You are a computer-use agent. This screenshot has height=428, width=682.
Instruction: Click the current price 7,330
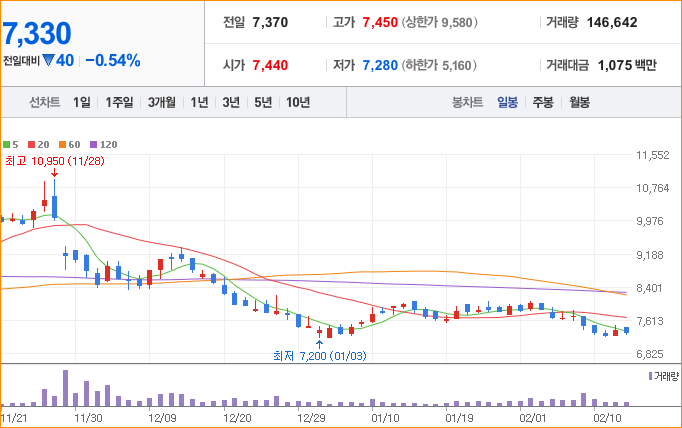tap(37, 33)
